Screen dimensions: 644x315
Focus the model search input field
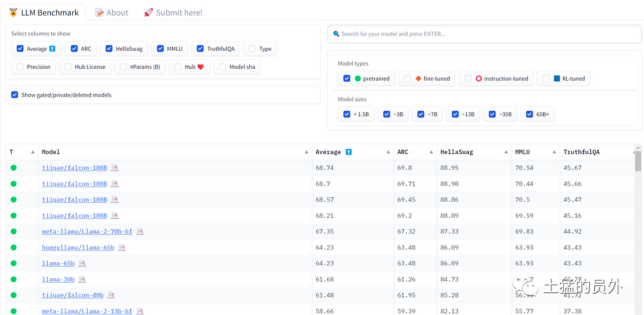pos(484,34)
